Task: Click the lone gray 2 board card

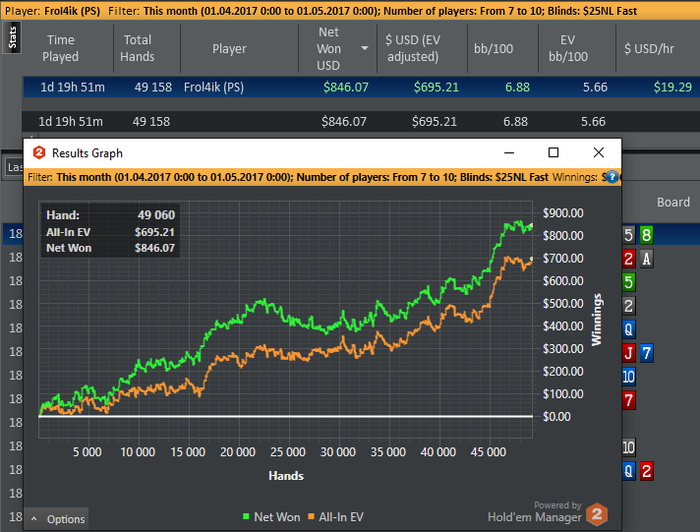Action: (x=629, y=306)
